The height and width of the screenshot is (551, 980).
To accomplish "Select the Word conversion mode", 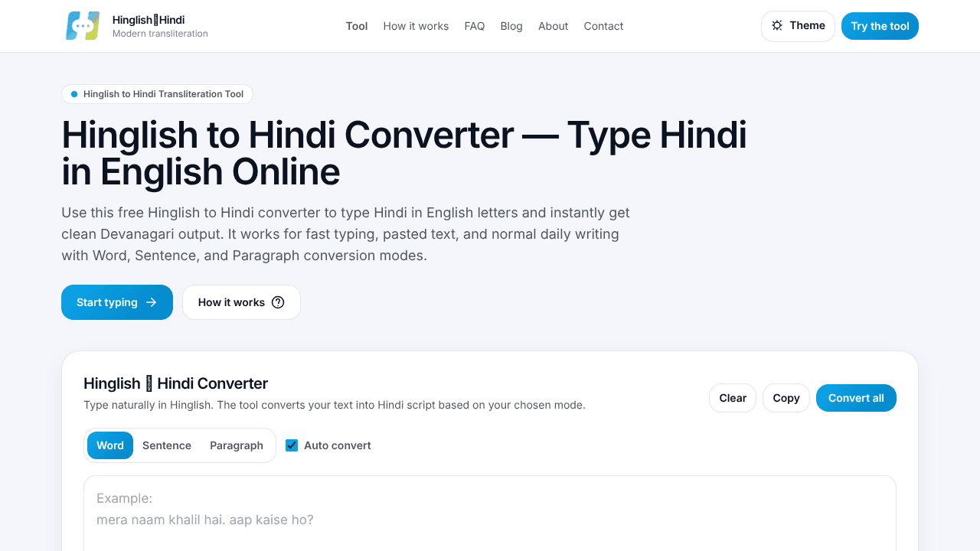I will tap(110, 445).
